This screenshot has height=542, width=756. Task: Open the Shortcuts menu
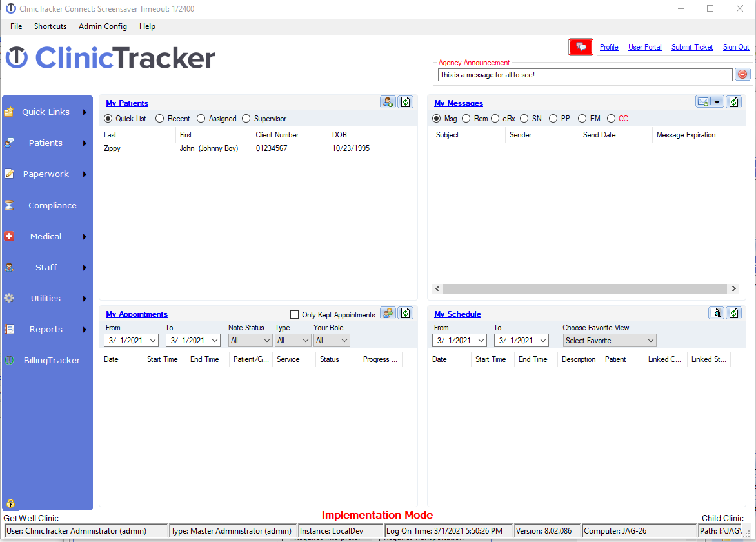(x=50, y=26)
